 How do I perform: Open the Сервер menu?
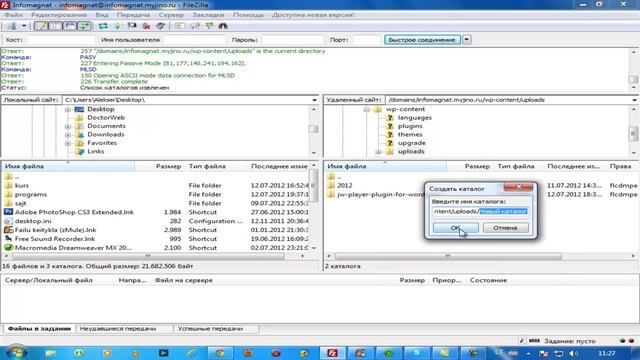171,15
